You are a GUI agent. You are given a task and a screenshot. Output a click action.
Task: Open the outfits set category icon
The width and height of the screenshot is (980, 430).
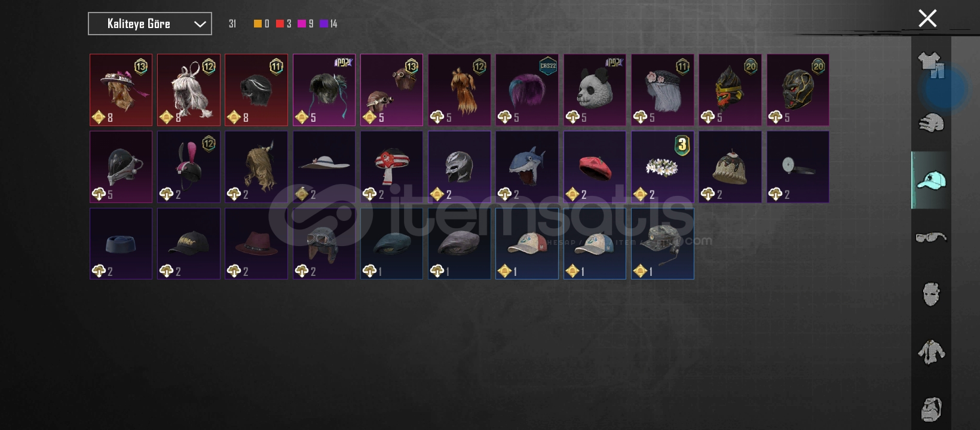click(x=930, y=64)
